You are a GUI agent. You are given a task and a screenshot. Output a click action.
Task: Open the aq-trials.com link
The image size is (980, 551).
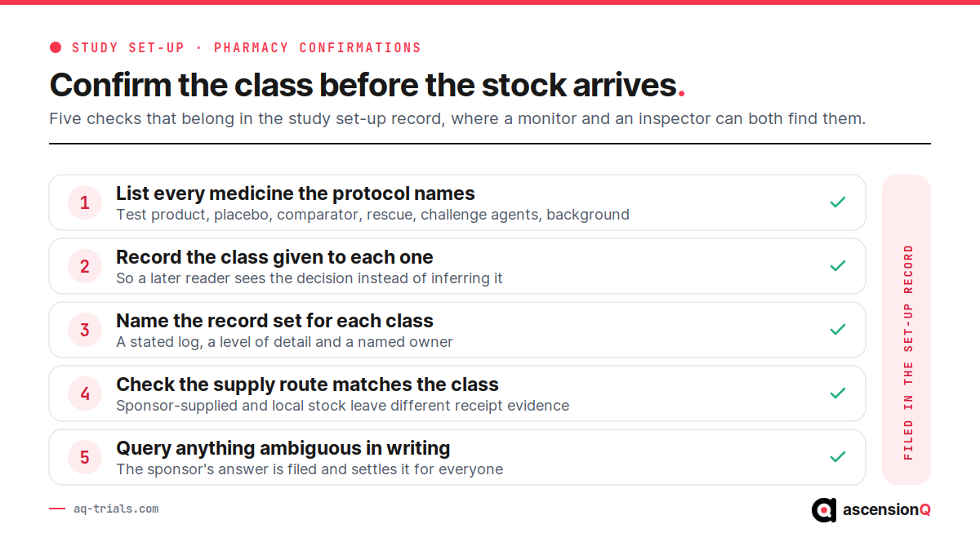pos(116,509)
